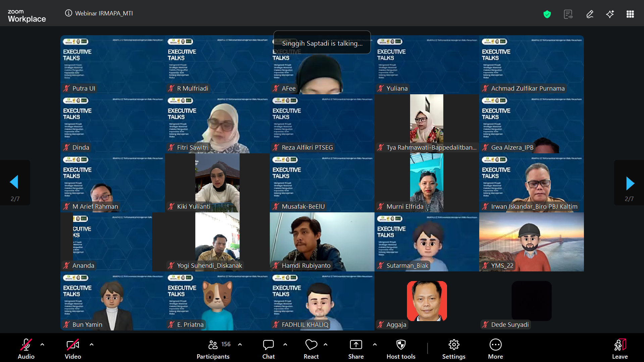Screen dimensions: 644x362
Task: Go to previous gallery page arrow
Action: [x=14, y=182]
